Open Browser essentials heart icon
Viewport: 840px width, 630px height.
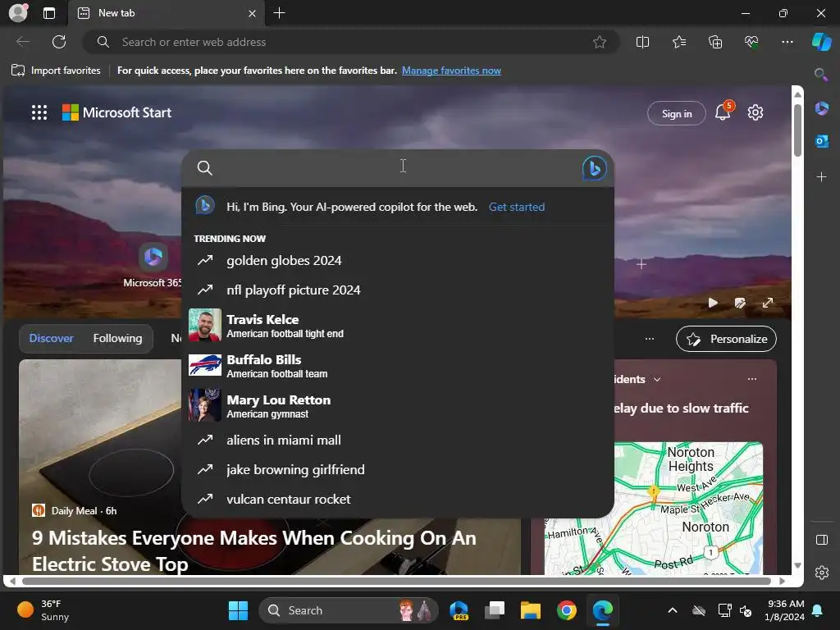(751, 42)
